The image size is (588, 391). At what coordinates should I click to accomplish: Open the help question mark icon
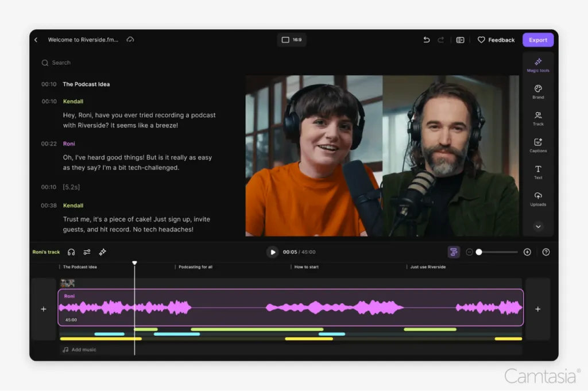pos(546,252)
